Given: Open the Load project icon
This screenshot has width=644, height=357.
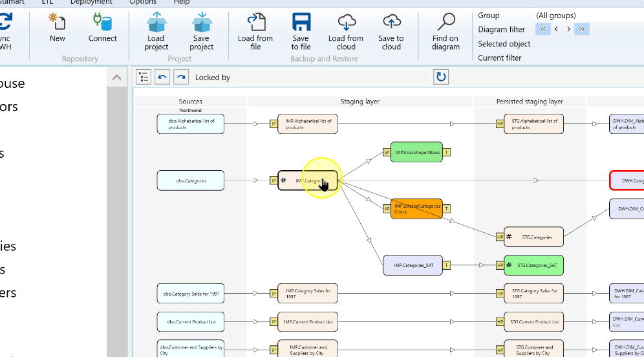Looking at the screenshot, I should pos(156,22).
